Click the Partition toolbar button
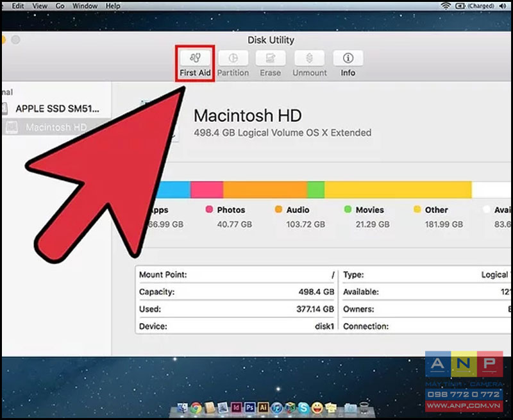Screen dimensions: 513x420 click(x=233, y=63)
